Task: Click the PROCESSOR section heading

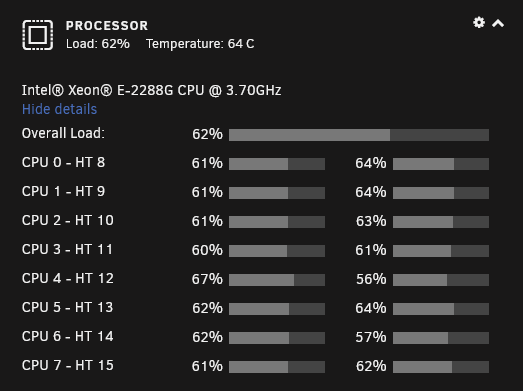Action: click(x=107, y=26)
